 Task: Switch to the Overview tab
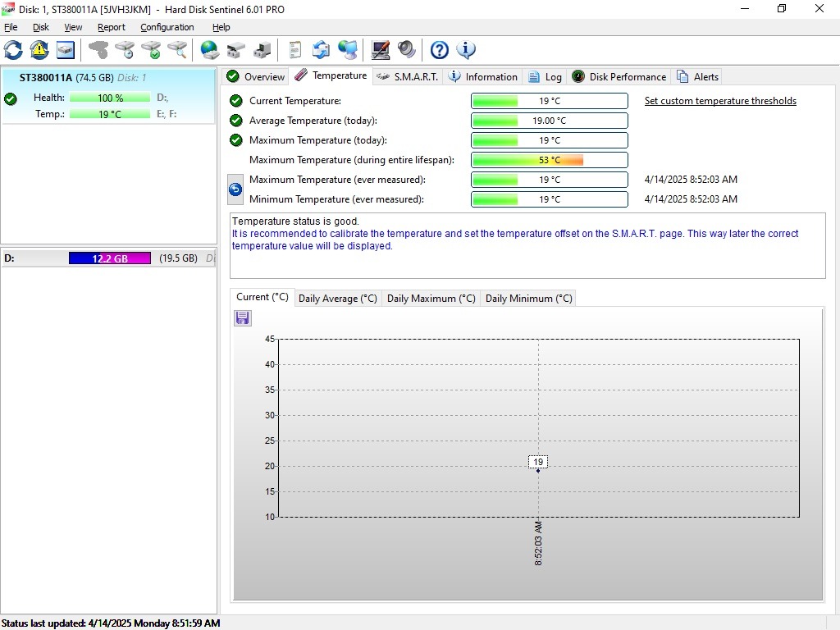coord(256,76)
